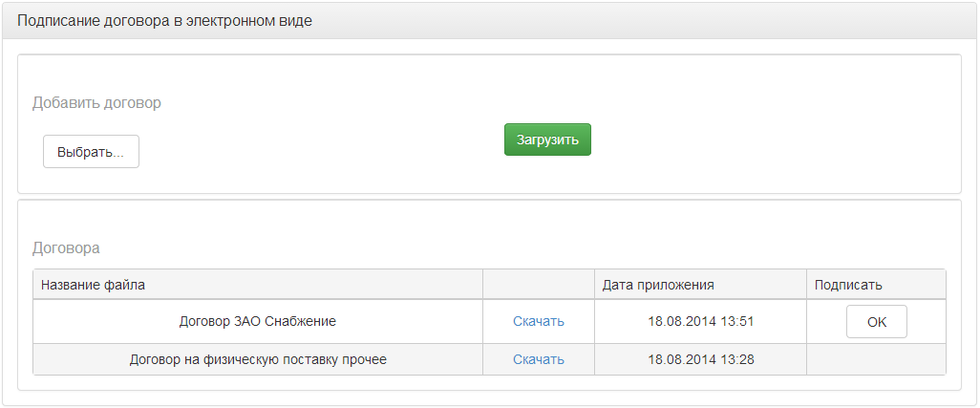980x408 pixels.
Task: Click the date 18.08.2014 13:28
Action: coord(701,360)
